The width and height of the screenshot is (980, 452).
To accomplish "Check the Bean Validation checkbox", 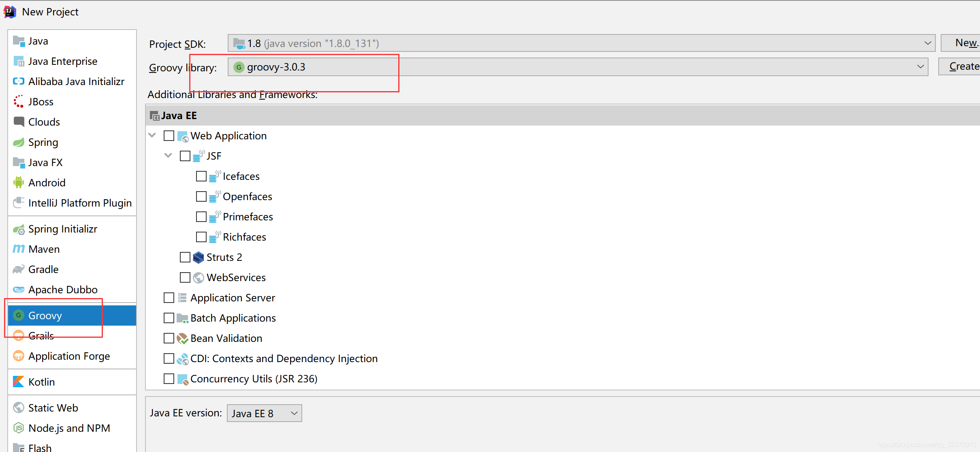I will tap(169, 338).
